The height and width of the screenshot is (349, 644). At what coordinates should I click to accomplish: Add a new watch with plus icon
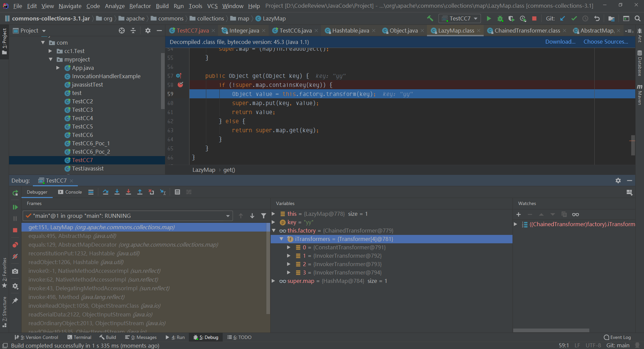(519, 214)
